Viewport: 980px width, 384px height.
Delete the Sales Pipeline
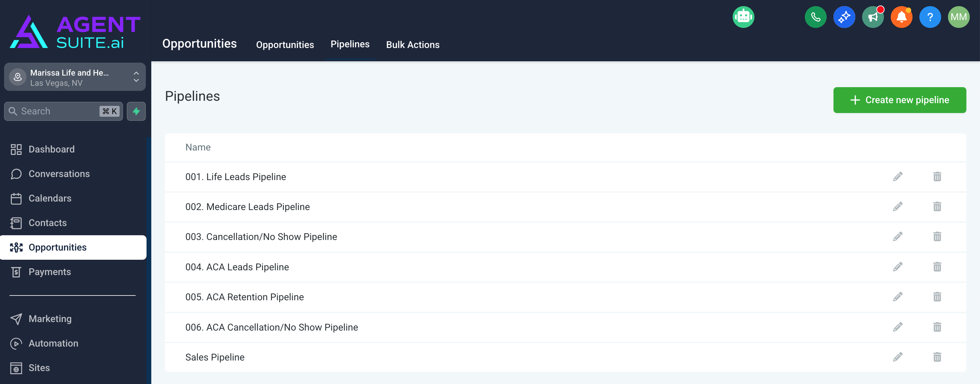(937, 357)
